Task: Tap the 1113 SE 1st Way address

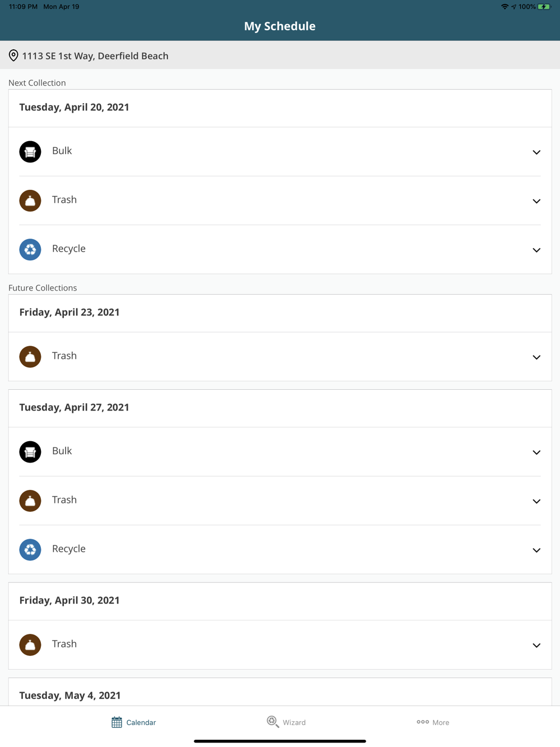Action: pyautogui.click(x=95, y=56)
